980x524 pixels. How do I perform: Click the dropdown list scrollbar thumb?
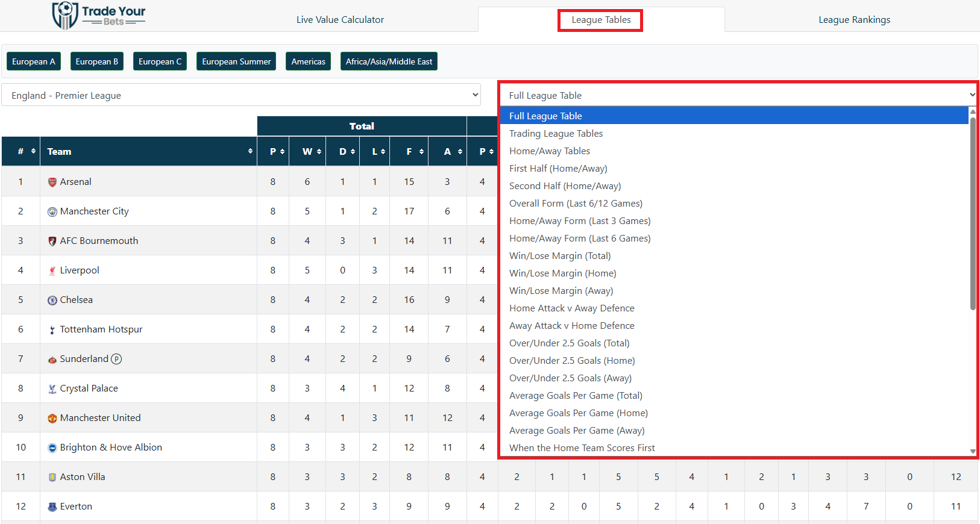[972, 211]
